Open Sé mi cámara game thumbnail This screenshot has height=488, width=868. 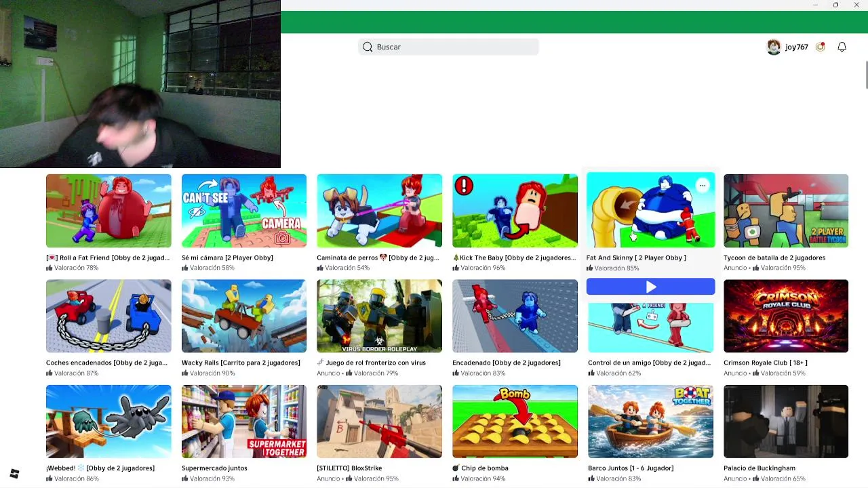tap(244, 211)
